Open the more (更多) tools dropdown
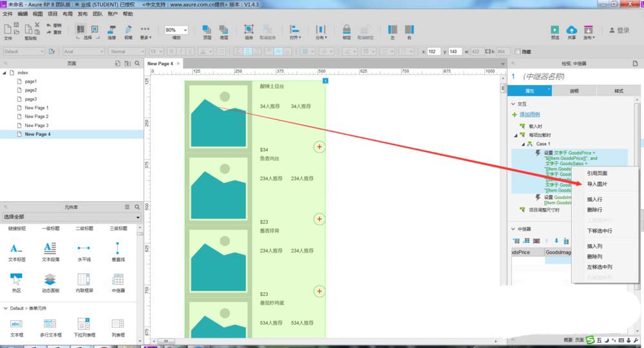This screenshot has width=644, height=348. click(x=146, y=32)
